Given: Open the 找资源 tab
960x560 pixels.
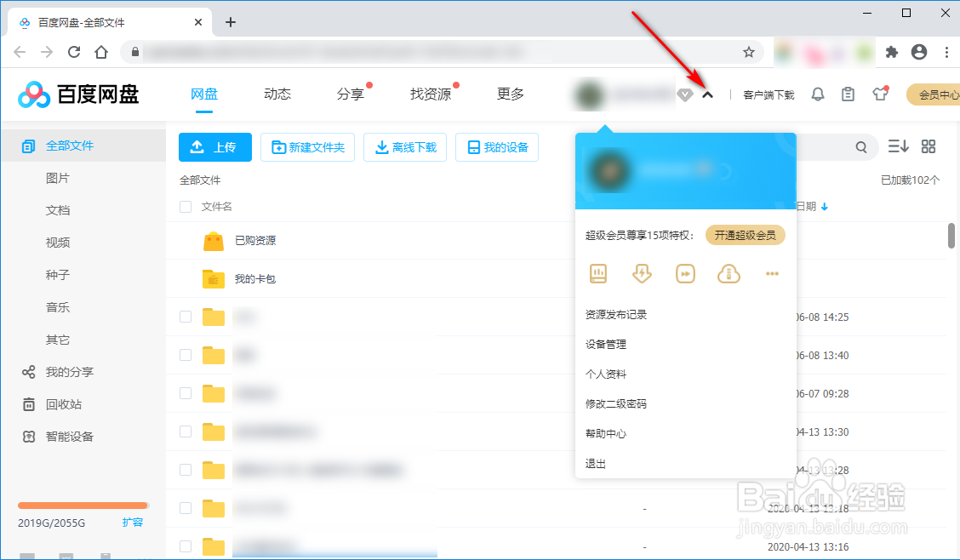Looking at the screenshot, I should (x=431, y=94).
